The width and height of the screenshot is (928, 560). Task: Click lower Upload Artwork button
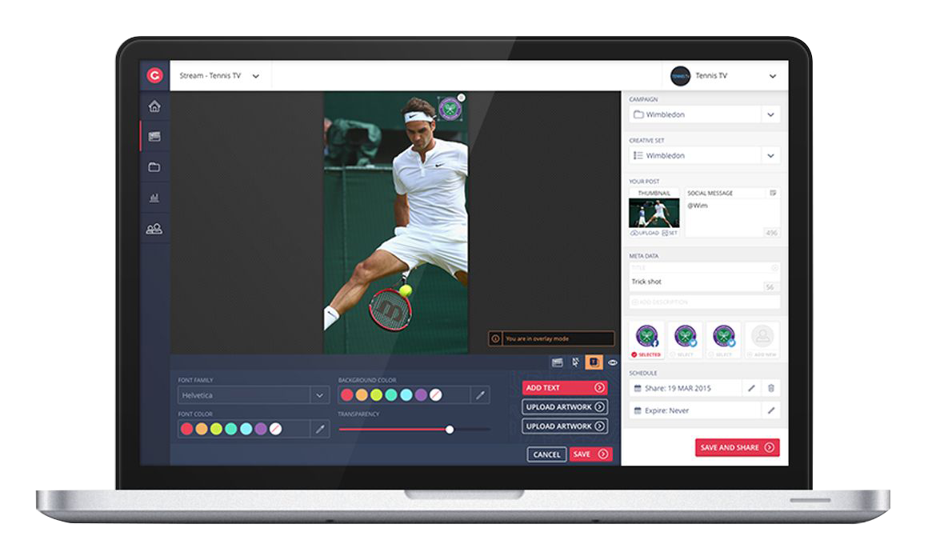(565, 426)
